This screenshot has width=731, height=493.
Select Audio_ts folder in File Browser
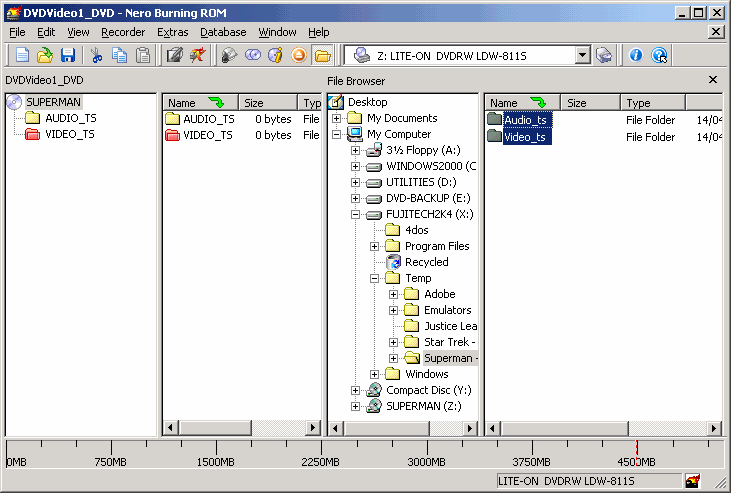[x=525, y=120]
